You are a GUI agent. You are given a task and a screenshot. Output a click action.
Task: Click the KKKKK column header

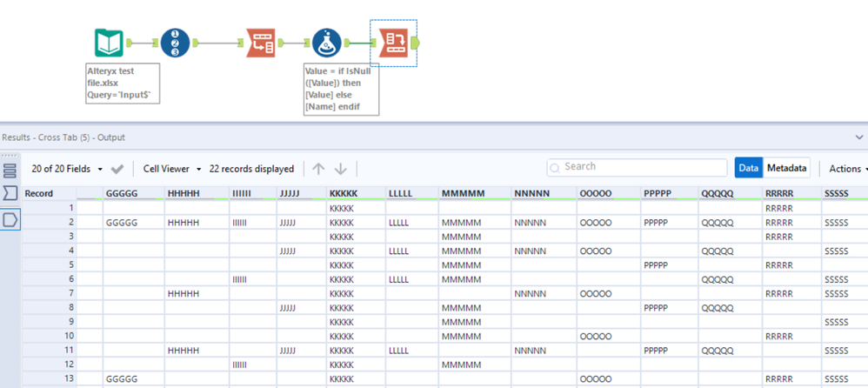click(356, 193)
